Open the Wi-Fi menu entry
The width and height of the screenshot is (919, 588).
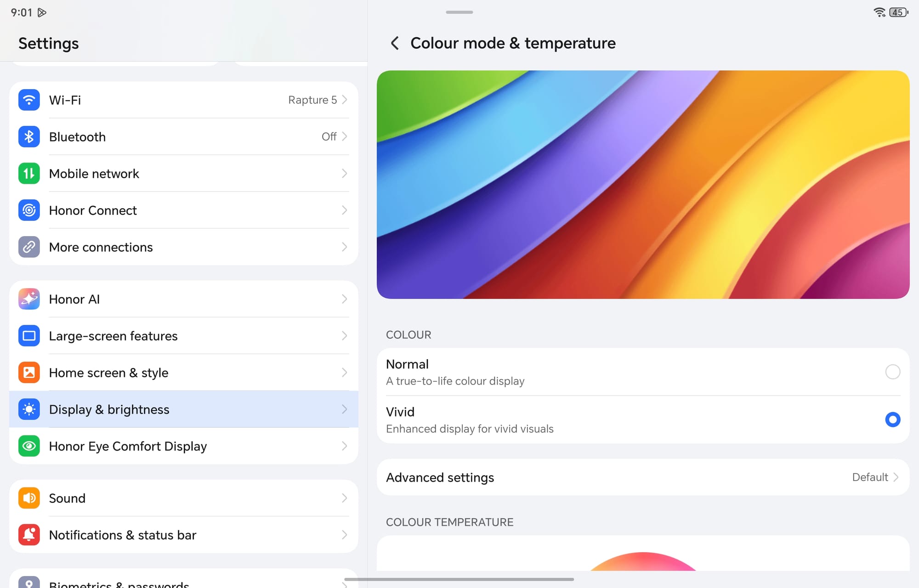pyautogui.click(x=184, y=100)
